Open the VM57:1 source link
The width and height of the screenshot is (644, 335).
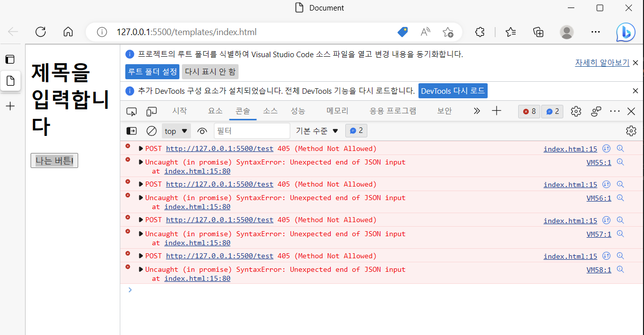[599, 234]
